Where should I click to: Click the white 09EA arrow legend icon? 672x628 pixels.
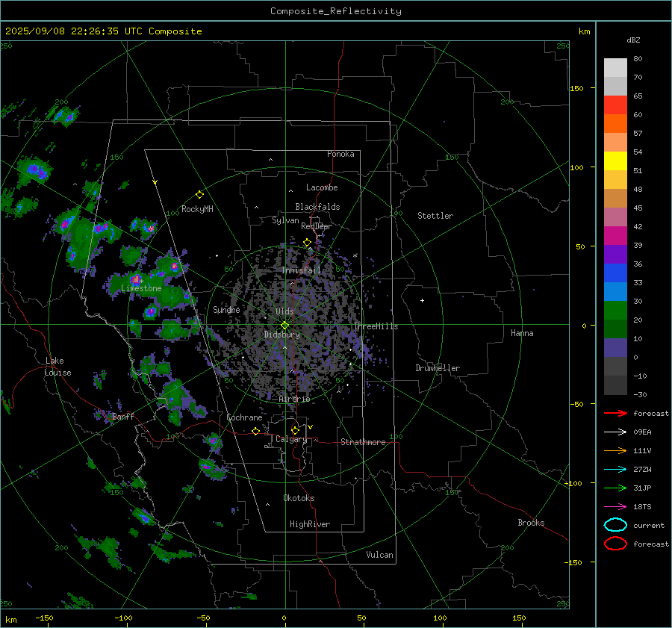coord(615,432)
